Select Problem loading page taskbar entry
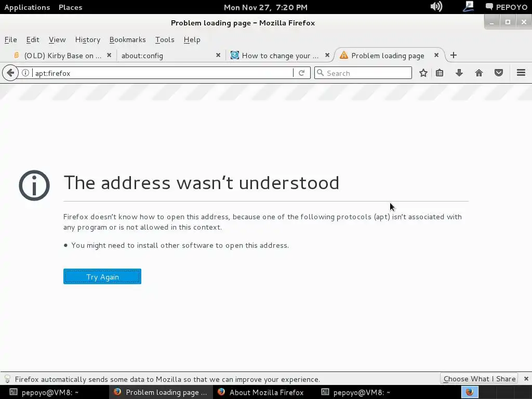 161,392
